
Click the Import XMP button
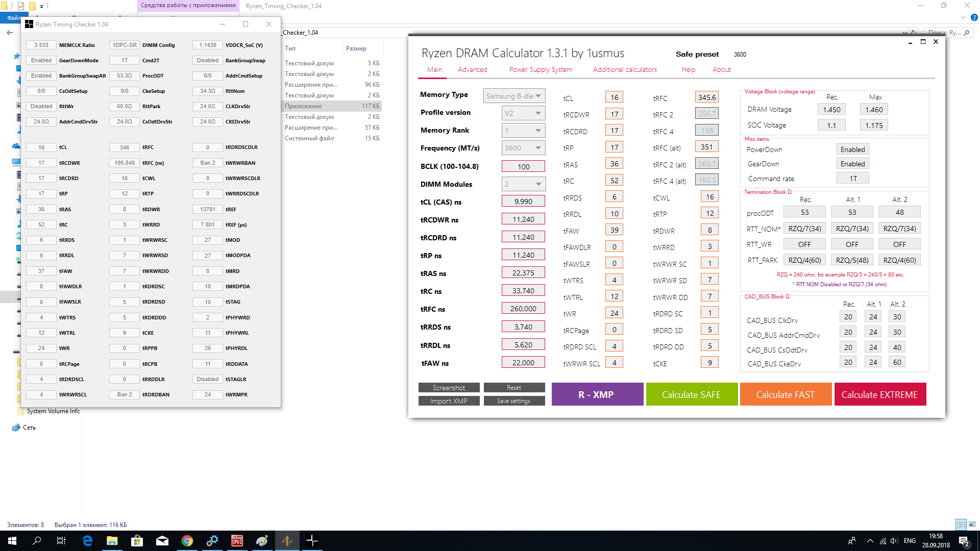click(x=449, y=401)
